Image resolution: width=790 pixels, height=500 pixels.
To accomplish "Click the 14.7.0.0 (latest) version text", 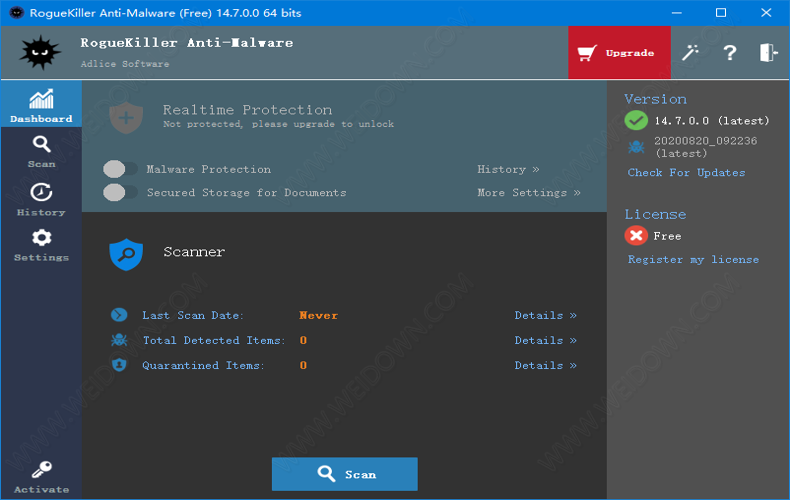I will [712, 121].
